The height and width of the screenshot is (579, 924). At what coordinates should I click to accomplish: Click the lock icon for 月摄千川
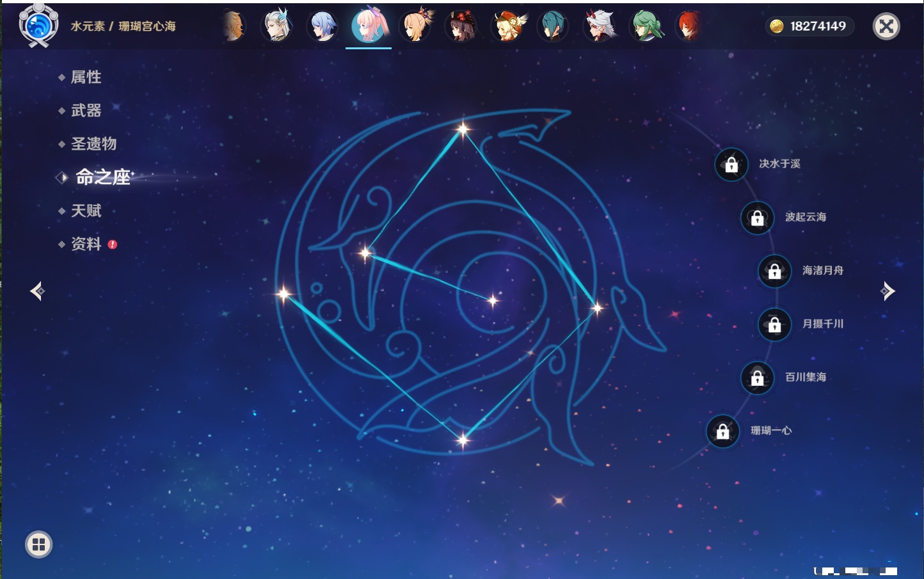click(x=775, y=324)
